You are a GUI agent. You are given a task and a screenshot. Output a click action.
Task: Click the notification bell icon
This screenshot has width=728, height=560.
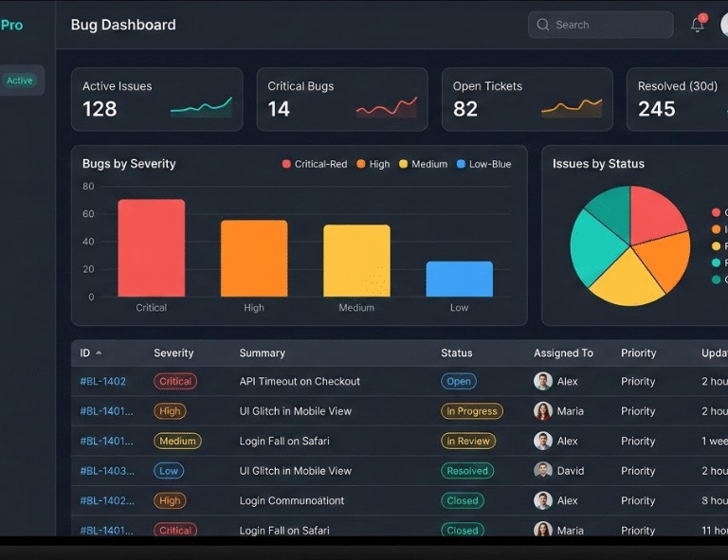coord(698,26)
